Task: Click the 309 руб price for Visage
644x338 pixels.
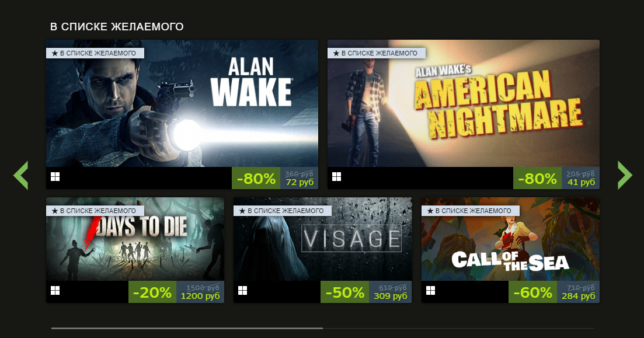Action: click(x=390, y=296)
